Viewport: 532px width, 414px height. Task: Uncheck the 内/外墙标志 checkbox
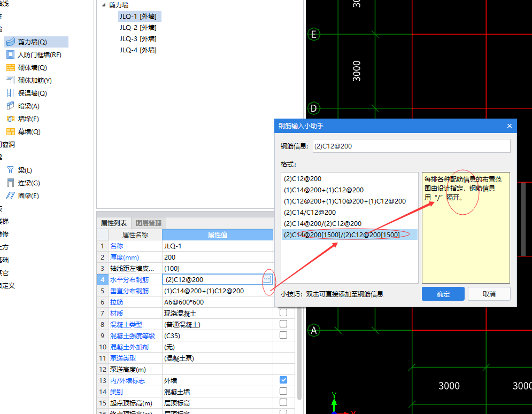tap(283, 380)
